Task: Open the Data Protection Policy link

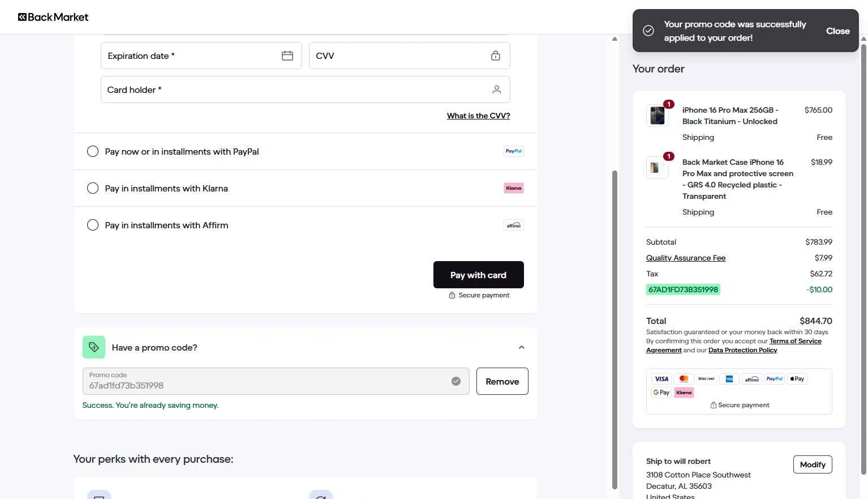Action: [x=743, y=350]
